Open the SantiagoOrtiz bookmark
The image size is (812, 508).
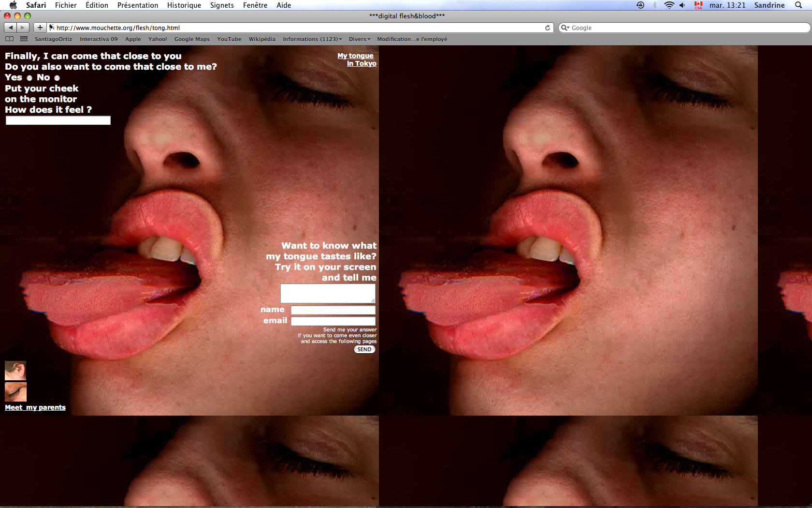53,39
